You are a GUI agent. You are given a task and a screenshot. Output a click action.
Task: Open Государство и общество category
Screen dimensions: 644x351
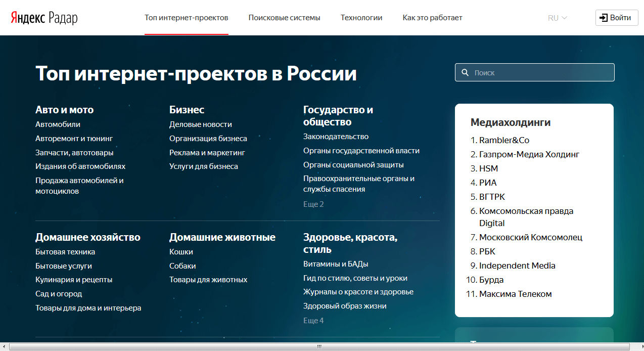pos(338,116)
